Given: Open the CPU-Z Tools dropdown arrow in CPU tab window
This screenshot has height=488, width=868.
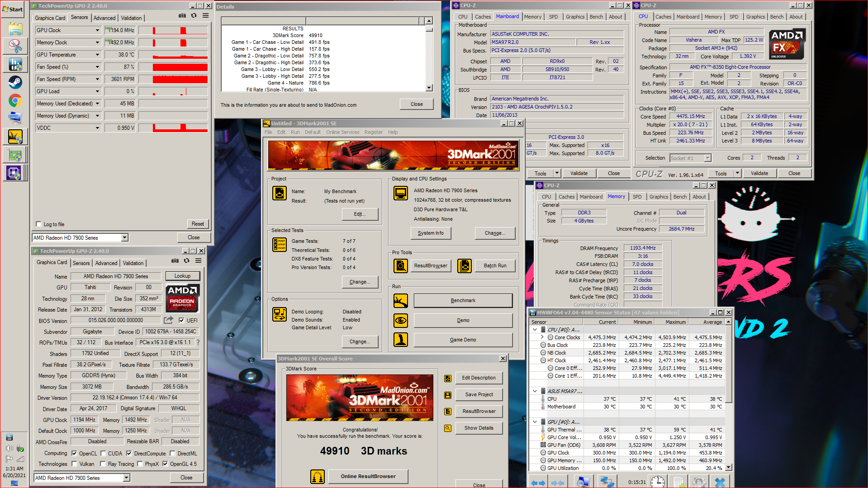Looking at the screenshot, I should 737,173.
